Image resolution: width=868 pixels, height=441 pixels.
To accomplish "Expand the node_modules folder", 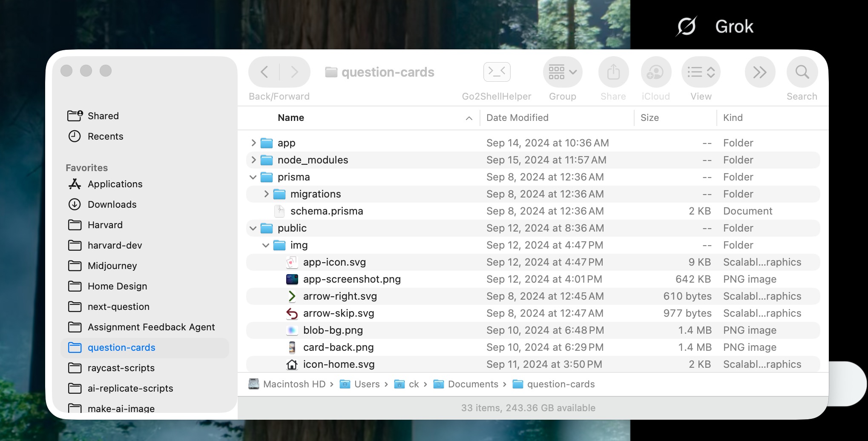I will (253, 160).
